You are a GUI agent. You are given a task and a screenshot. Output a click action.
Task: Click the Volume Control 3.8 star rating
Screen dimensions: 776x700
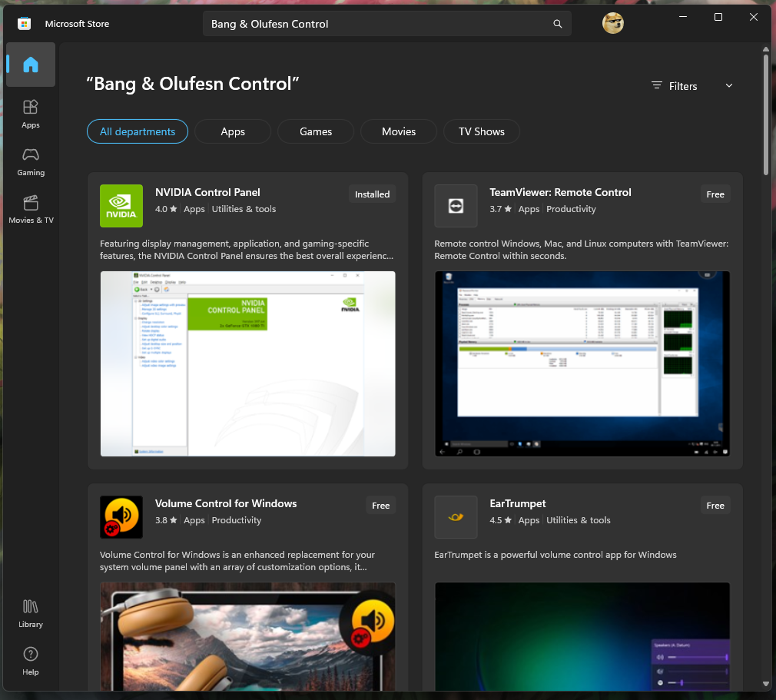click(x=166, y=520)
